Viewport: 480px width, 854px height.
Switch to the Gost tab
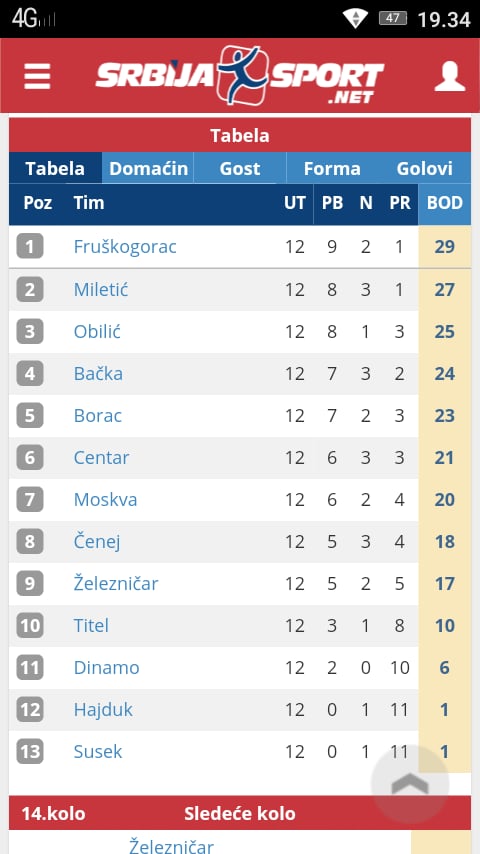click(240, 168)
